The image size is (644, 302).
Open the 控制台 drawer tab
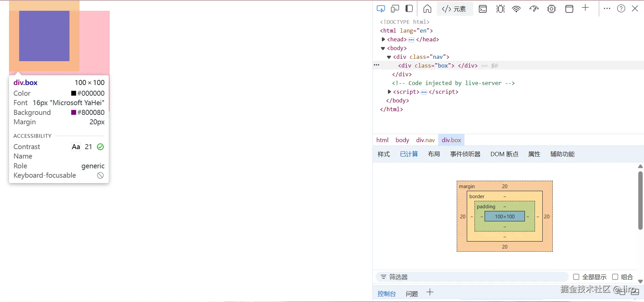pyautogui.click(x=387, y=294)
